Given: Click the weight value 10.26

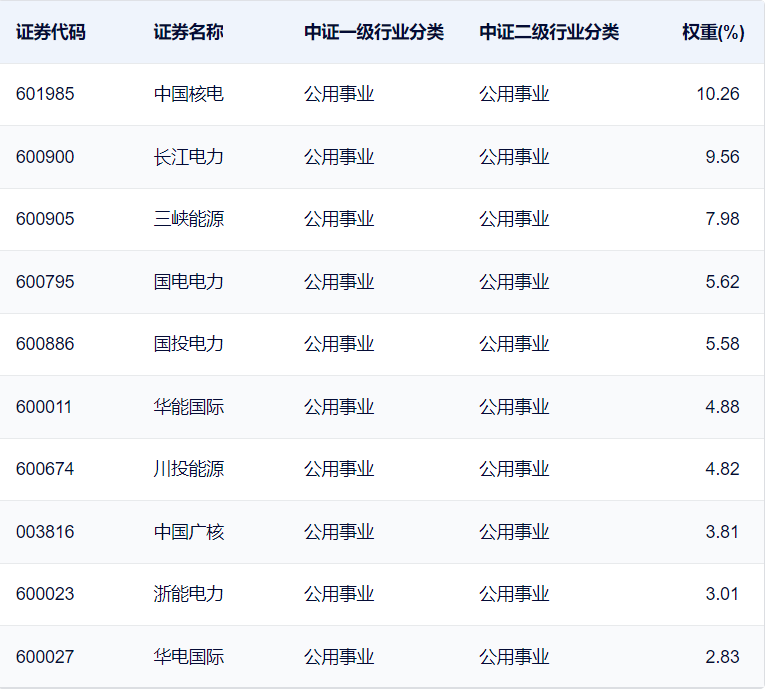Looking at the screenshot, I should pyautogui.click(x=718, y=94).
